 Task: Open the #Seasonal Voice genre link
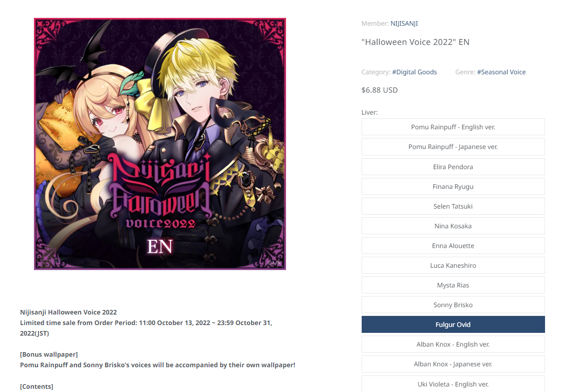click(x=501, y=72)
